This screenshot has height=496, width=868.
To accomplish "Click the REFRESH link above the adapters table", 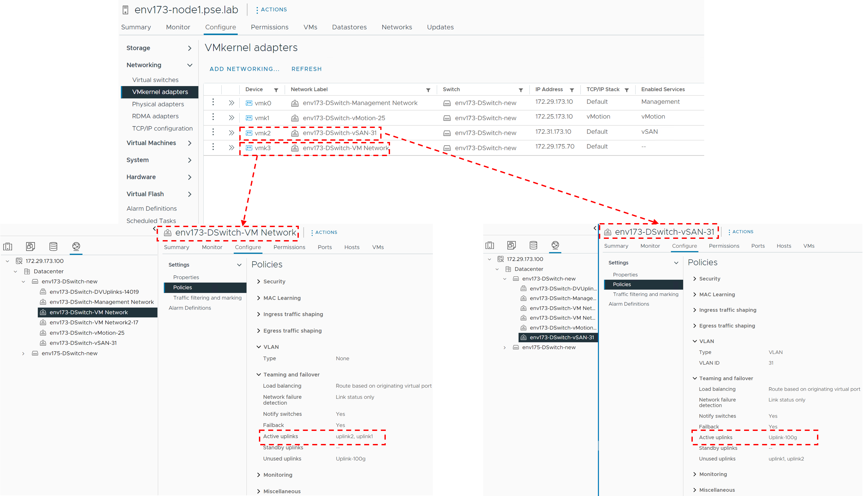I will (x=306, y=69).
